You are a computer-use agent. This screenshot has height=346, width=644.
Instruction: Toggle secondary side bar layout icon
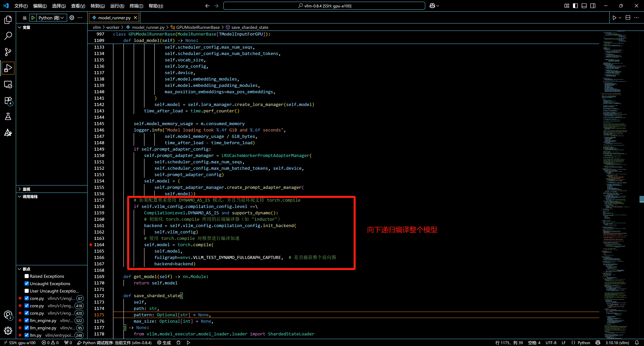593,6
